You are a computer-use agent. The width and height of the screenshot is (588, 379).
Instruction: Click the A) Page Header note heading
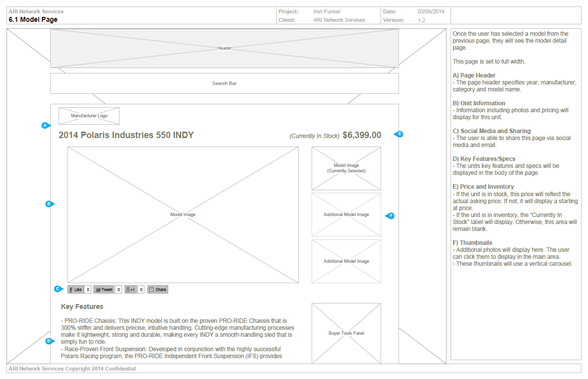tap(474, 76)
